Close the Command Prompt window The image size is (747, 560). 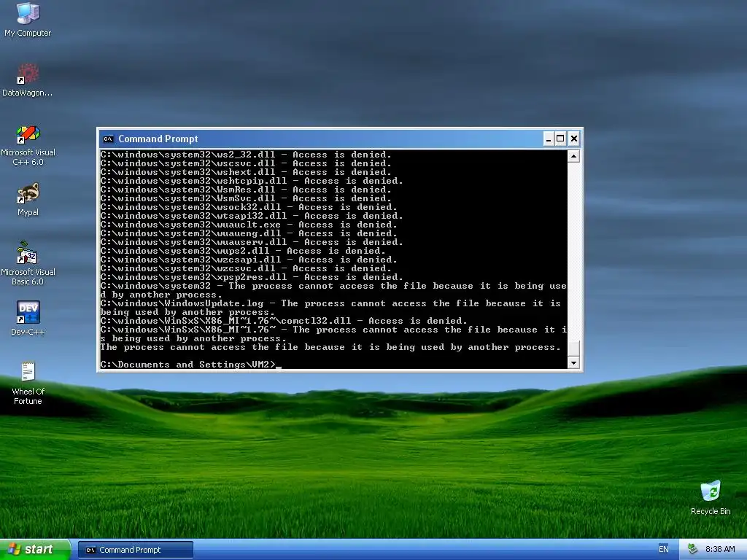[x=574, y=139]
